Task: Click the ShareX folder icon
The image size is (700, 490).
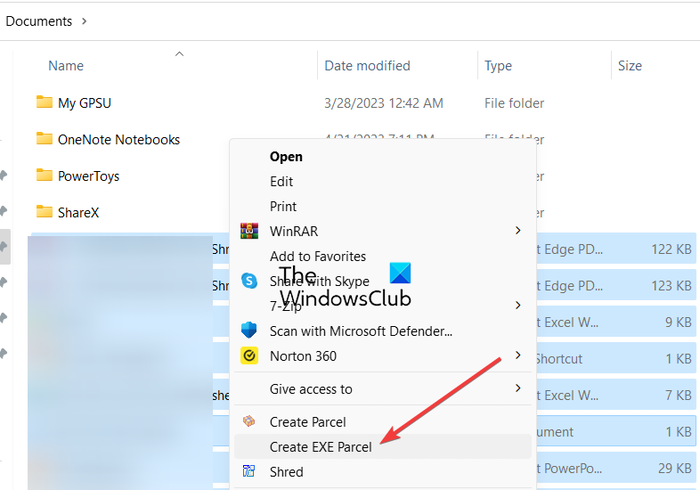Action: [x=44, y=212]
